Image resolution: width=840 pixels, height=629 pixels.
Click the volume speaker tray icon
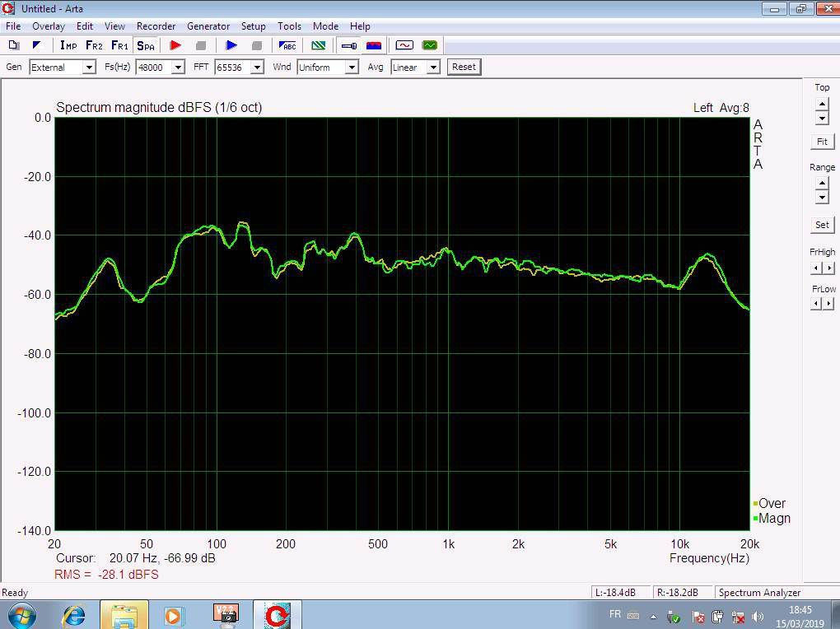point(758,617)
